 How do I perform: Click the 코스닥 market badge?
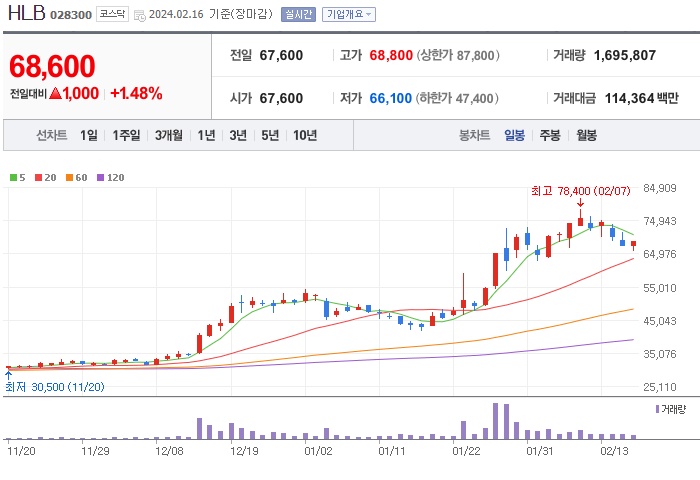click(x=112, y=14)
